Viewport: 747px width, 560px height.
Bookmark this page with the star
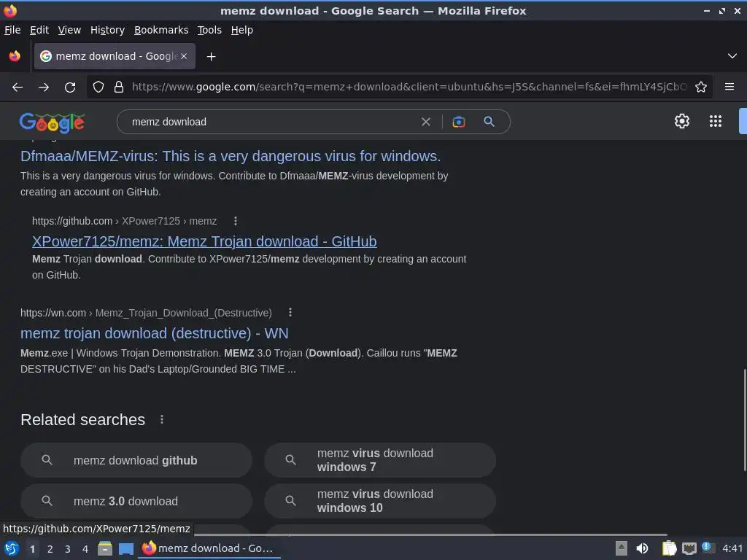[701, 87]
